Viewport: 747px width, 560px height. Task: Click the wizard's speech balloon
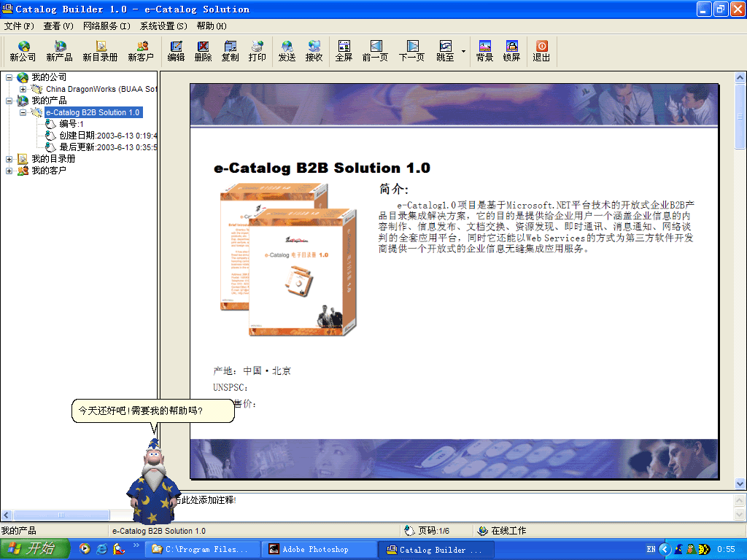(153, 411)
